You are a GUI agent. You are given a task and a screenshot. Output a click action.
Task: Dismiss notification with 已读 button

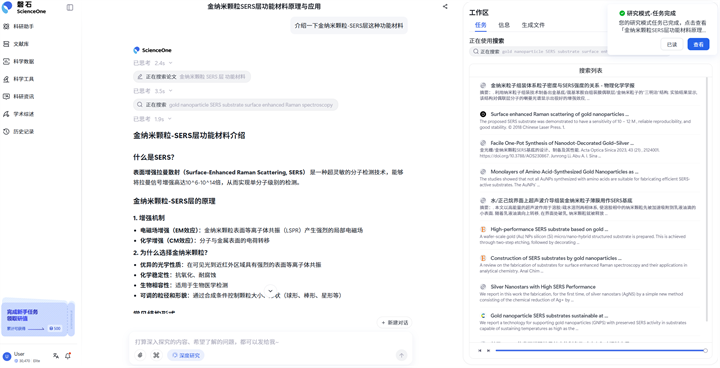tap(672, 44)
